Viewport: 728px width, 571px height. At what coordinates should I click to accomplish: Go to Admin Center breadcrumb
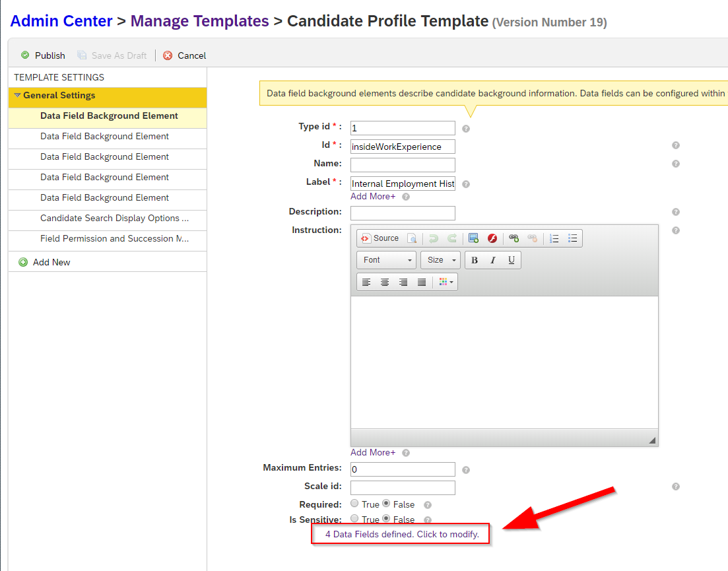pyautogui.click(x=61, y=21)
